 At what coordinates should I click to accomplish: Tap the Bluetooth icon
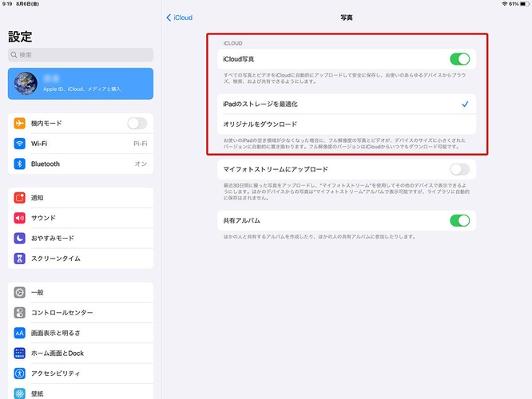[20, 164]
